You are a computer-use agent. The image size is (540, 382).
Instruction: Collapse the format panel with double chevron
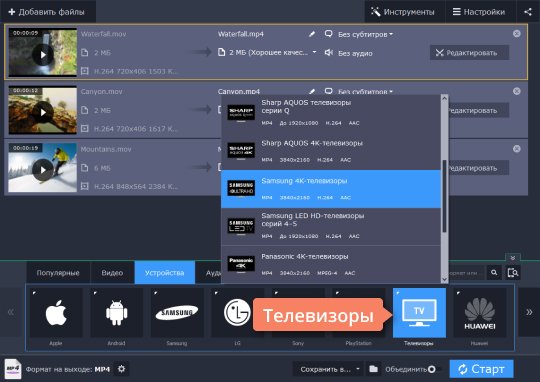coord(512,258)
